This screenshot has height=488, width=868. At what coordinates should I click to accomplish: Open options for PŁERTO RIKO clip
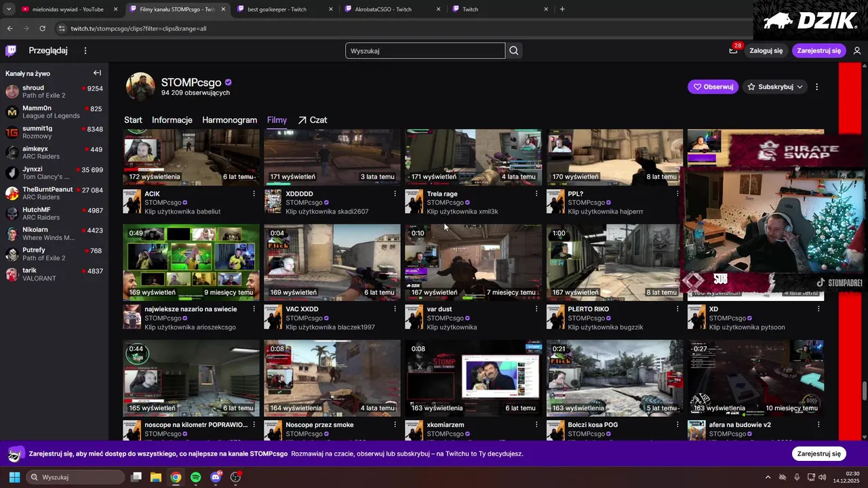[677, 309]
